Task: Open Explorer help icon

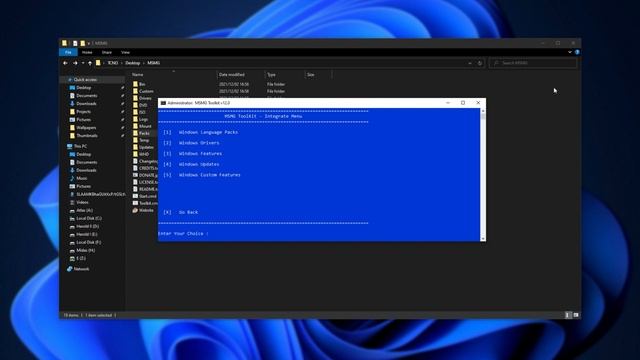Action: pyautogui.click(x=577, y=52)
